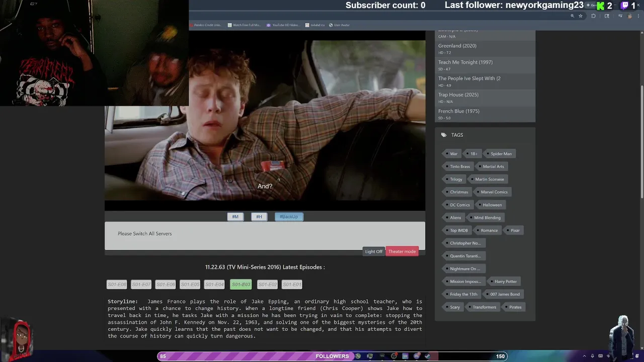This screenshot has height=362, width=644.
Task: Click the browser page vertical scrollbar
Action: tap(641, 141)
